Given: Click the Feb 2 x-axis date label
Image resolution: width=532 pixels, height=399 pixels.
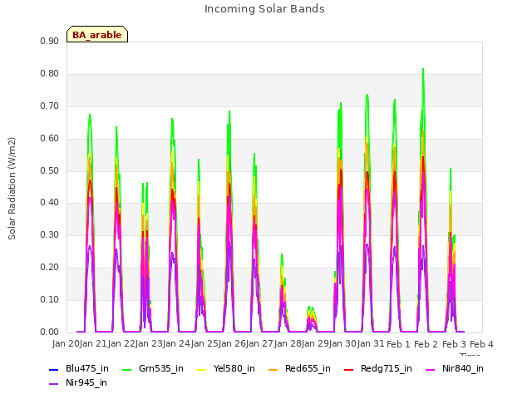Looking at the screenshot, I should [x=426, y=344].
